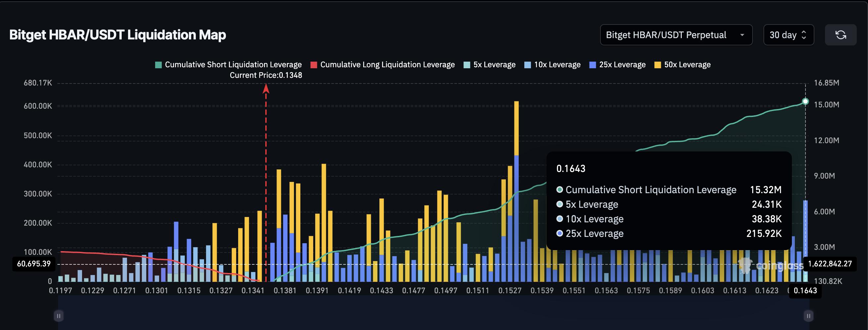The image size is (868, 330).
Task: Click the cumulative short line endpoint dot
Action: [805, 101]
